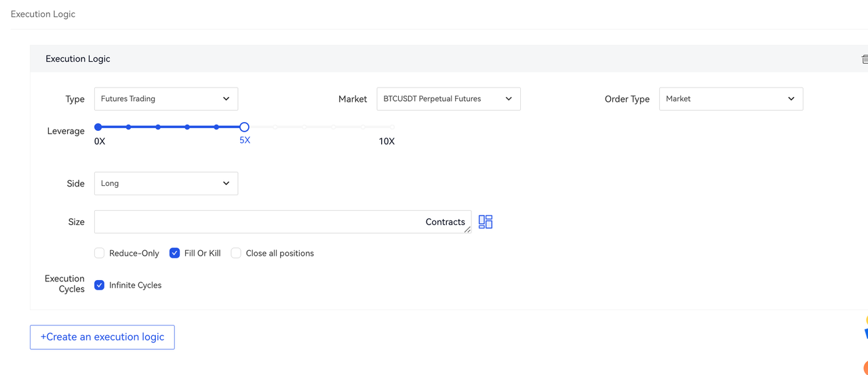Screen dimensions: 868x375
Task: Click the Execution Logic panel header
Action: [x=78, y=59]
